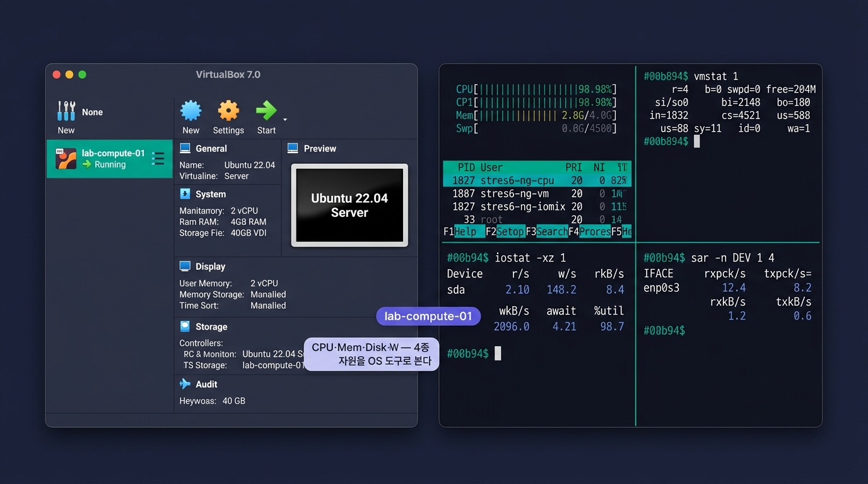Select the Heywoas value '40 GB'

[234, 401]
